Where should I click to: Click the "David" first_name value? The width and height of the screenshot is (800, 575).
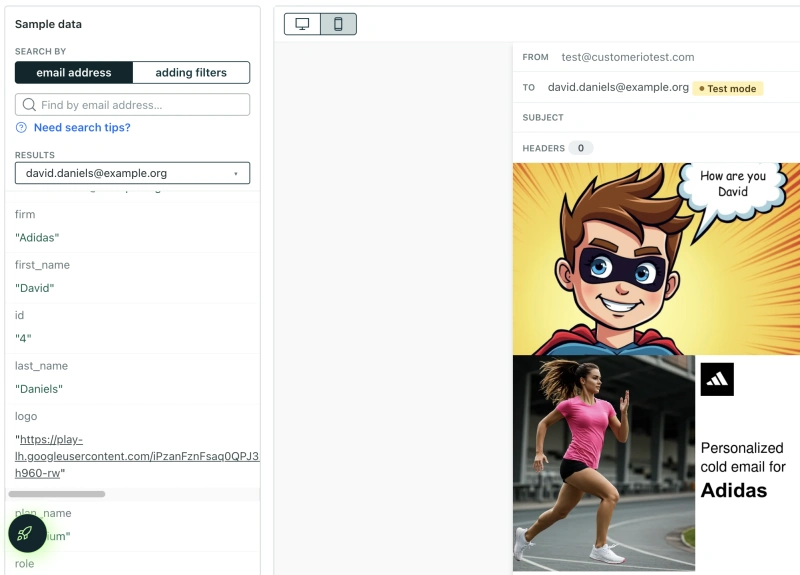[x=35, y=288]
